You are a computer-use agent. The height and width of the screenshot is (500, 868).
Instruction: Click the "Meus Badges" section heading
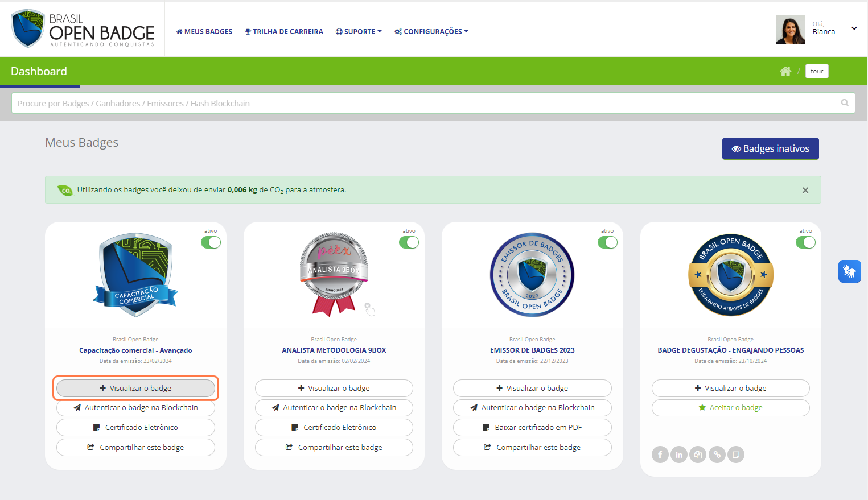pos(82,143)
